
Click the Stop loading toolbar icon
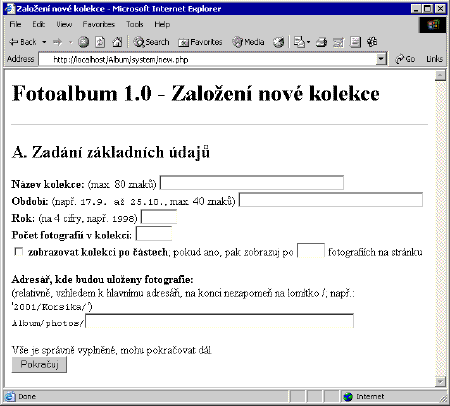[x=83, y=42]
